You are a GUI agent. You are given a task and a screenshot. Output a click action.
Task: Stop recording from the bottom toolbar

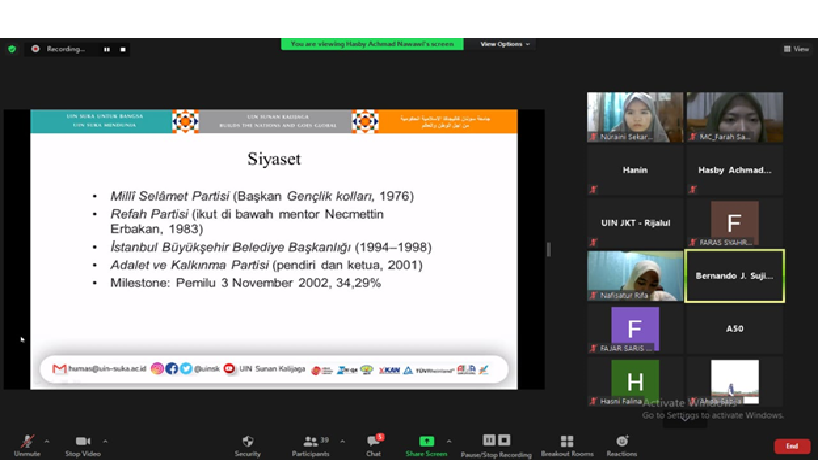504,440
